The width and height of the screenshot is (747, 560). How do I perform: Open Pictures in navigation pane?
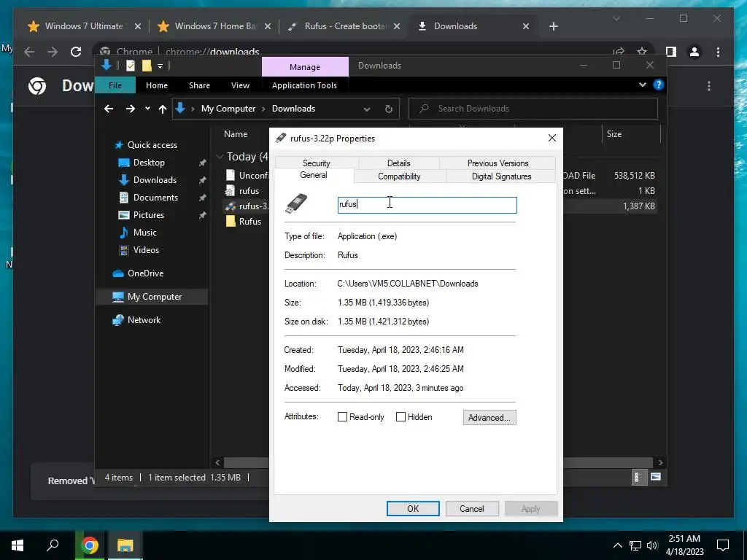[149, 215]
